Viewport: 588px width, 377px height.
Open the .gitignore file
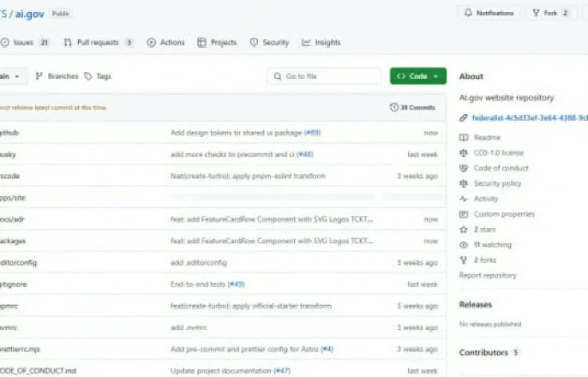point(14,284)
